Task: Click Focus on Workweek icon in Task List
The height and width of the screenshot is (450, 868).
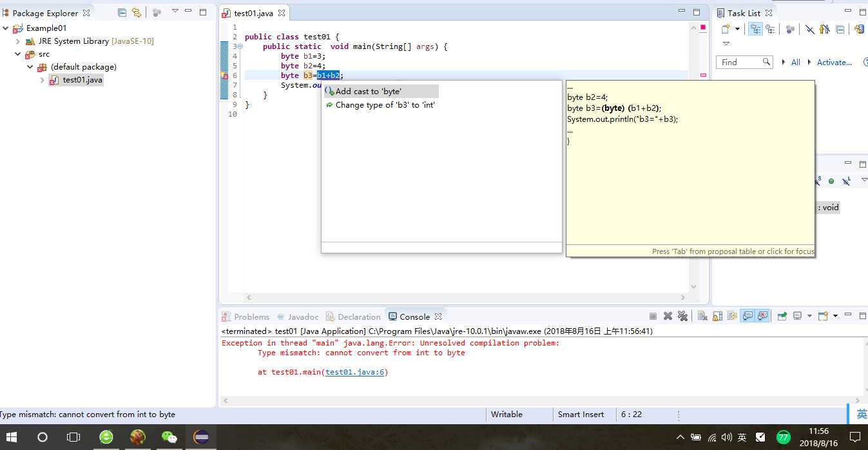Action: (x=790, y=29)
